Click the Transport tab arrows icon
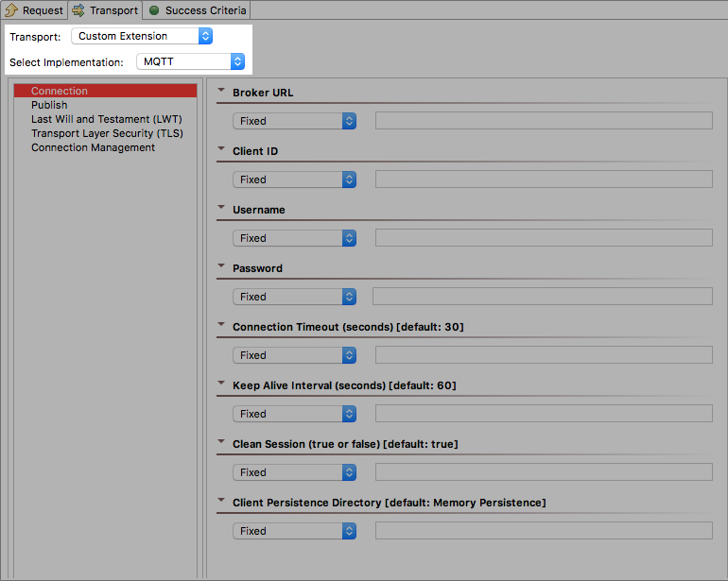Image resolution: width=728 pixels, height=581 pixels. click(x=78, y=10)
